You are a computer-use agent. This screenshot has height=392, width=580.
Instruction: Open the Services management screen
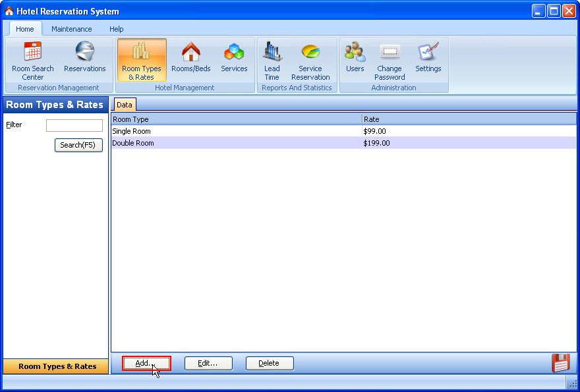click(x=234, y=58)
